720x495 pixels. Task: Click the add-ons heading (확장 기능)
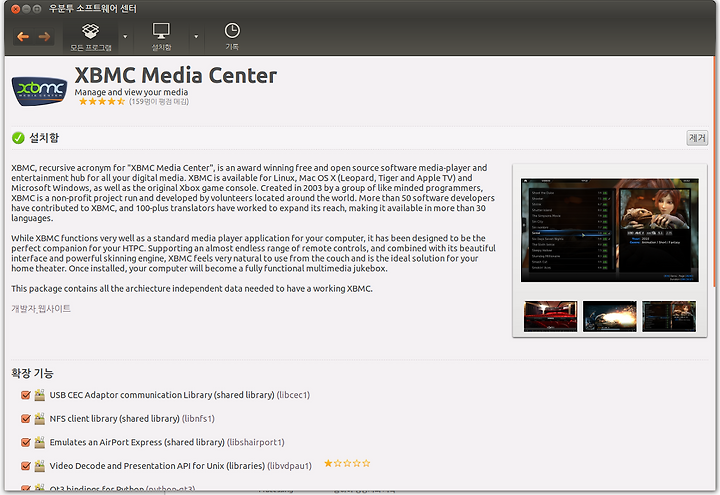point(32,373)
